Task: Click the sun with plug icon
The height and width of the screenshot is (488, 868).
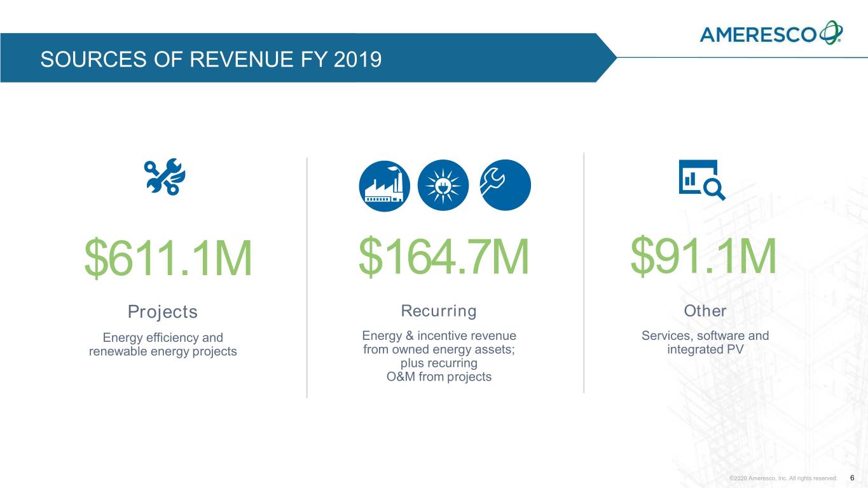Action: pos(444,184)
